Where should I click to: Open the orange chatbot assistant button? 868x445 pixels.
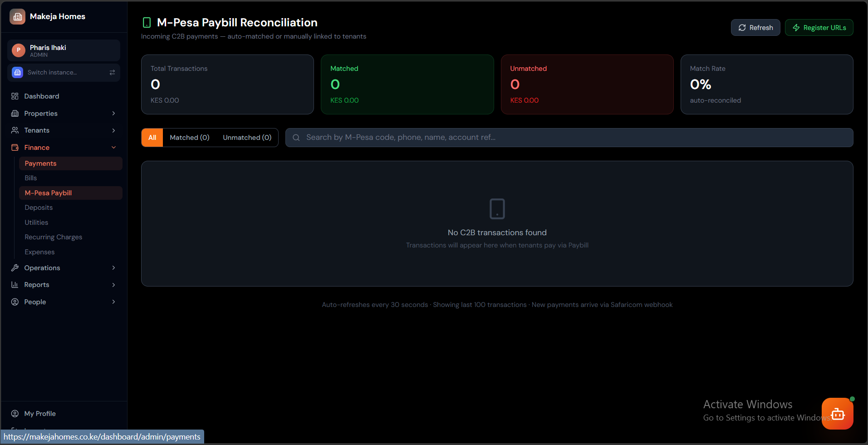click(x=838, y=414)
